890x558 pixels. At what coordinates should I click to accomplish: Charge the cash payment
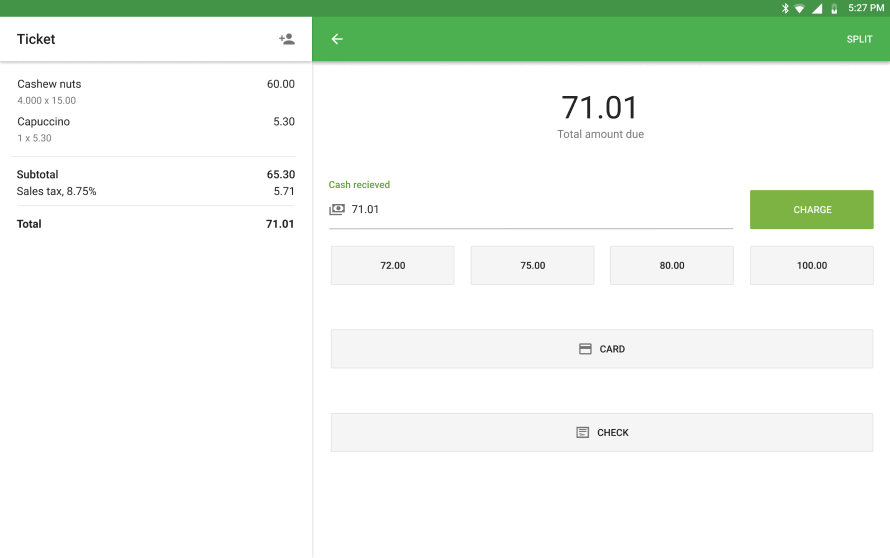pyautogui.click(x=812, y=209)
